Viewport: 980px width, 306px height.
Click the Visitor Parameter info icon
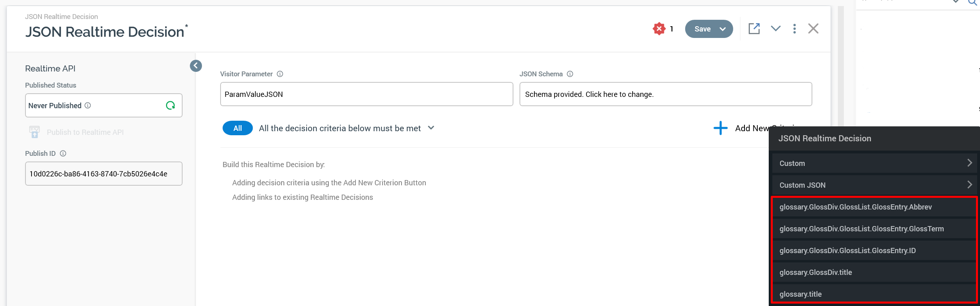click(280, 74)
